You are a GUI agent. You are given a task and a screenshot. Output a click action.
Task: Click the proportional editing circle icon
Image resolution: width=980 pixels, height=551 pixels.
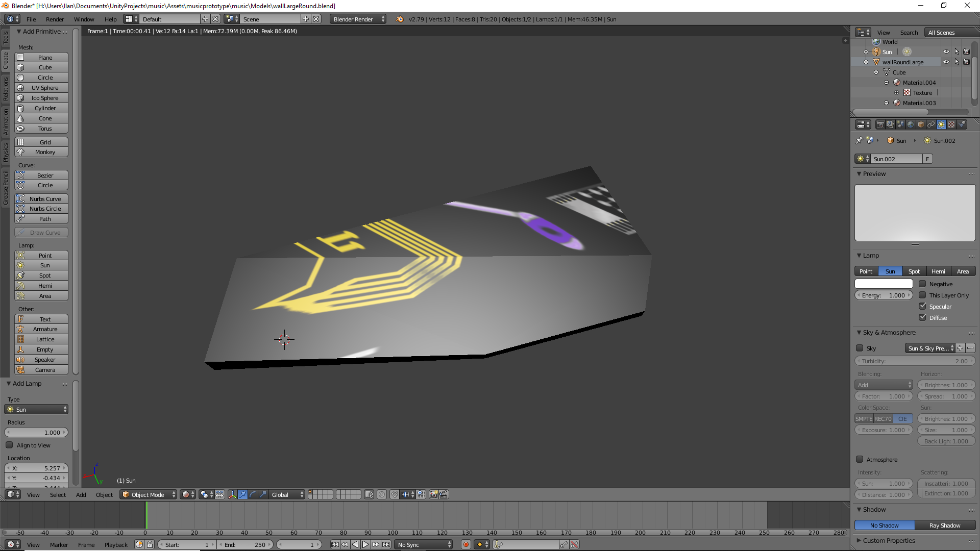[382, 494]
